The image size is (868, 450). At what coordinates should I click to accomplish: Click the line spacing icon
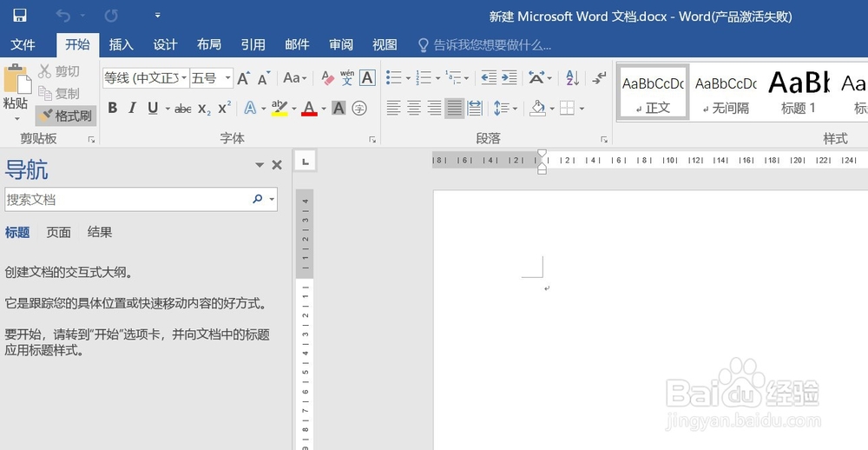[x=501, y=108]
